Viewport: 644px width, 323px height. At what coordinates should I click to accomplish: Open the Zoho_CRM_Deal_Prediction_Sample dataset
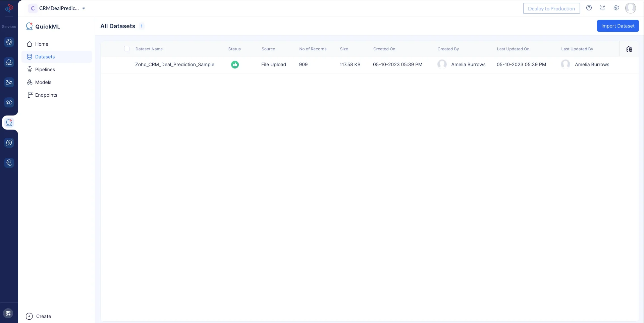pos(175,64)
